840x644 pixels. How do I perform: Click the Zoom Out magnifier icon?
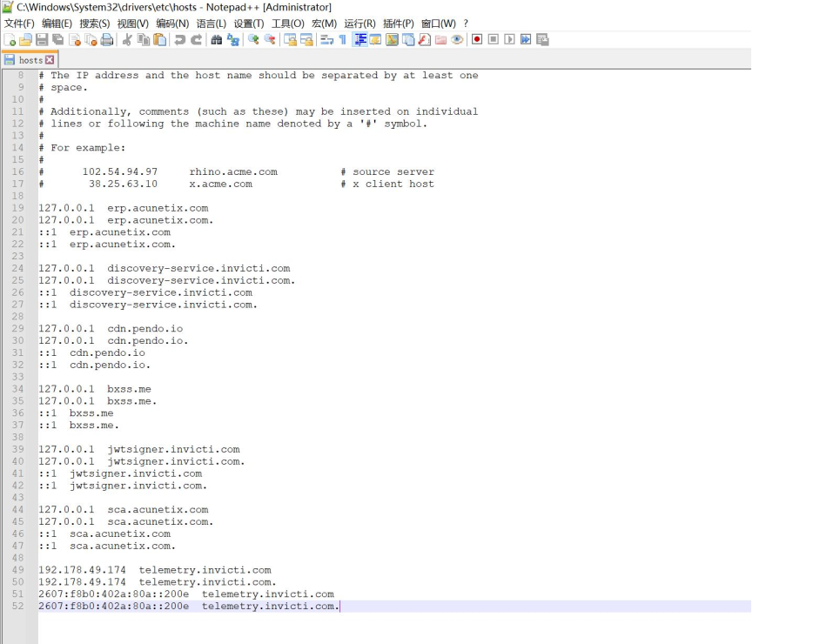click(270, 40)
